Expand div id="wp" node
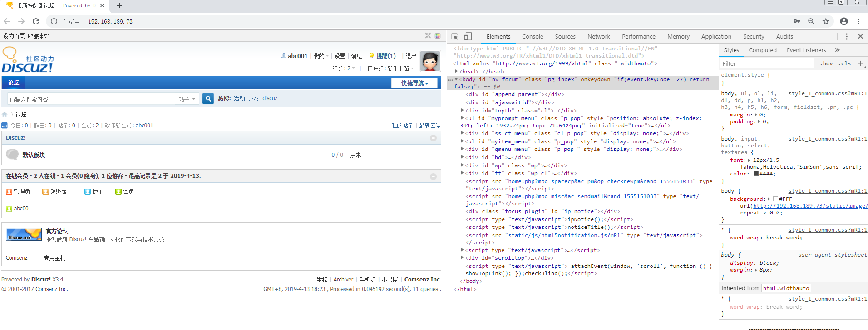The height and width of the screenshot is (330, 868). 462,165
